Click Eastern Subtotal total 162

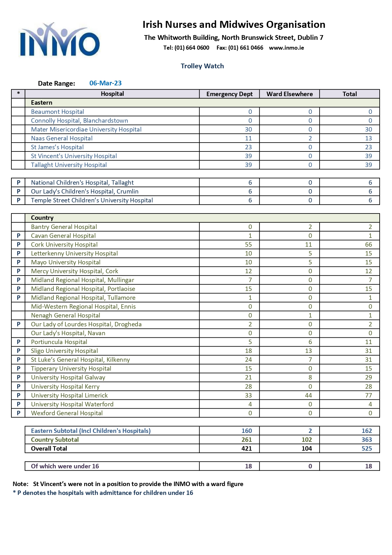tap(367, 431)
